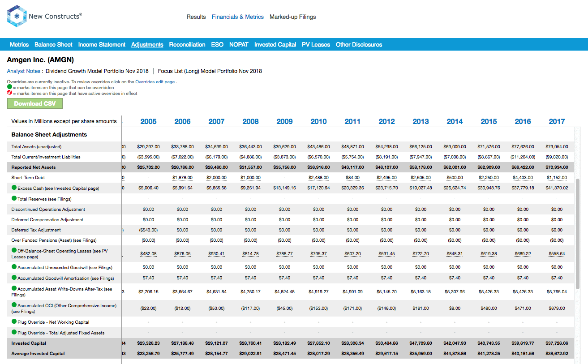588x364 pixels.
Task: Click green dot beside Plug Override Total Adjusted Fixed Assets
Action: point(14,332)
